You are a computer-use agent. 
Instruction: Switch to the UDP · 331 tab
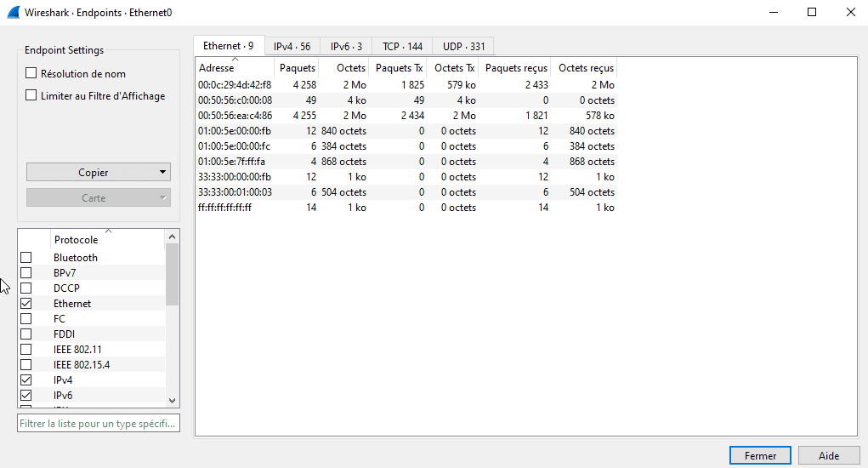point(464,47)
